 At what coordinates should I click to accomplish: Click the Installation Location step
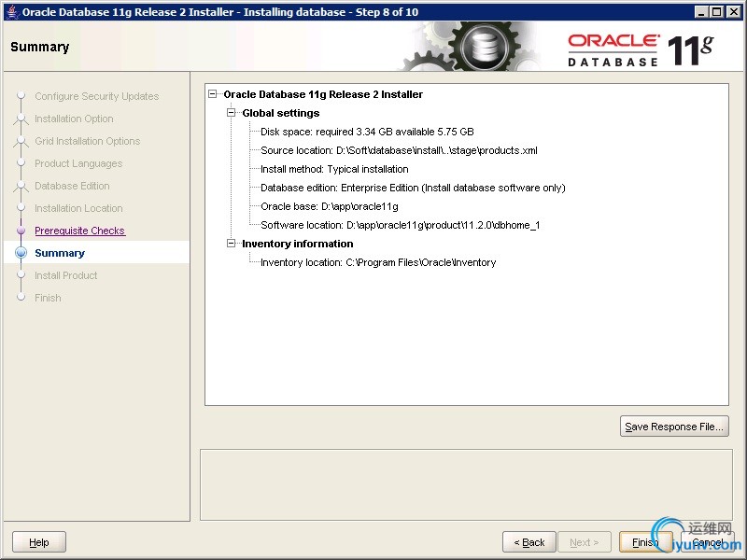coord(78,208)
